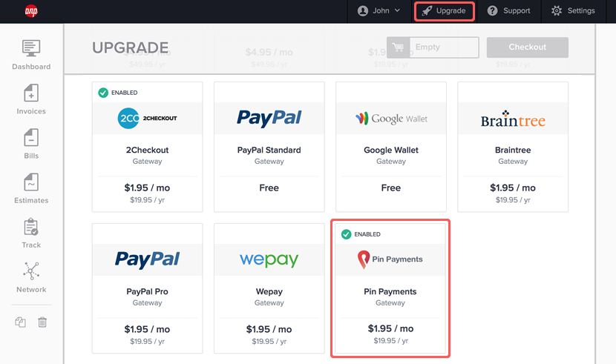Open Bills from the sidebar
The image size is (616, 364).
pyautogui.click(x=31, y=144)
